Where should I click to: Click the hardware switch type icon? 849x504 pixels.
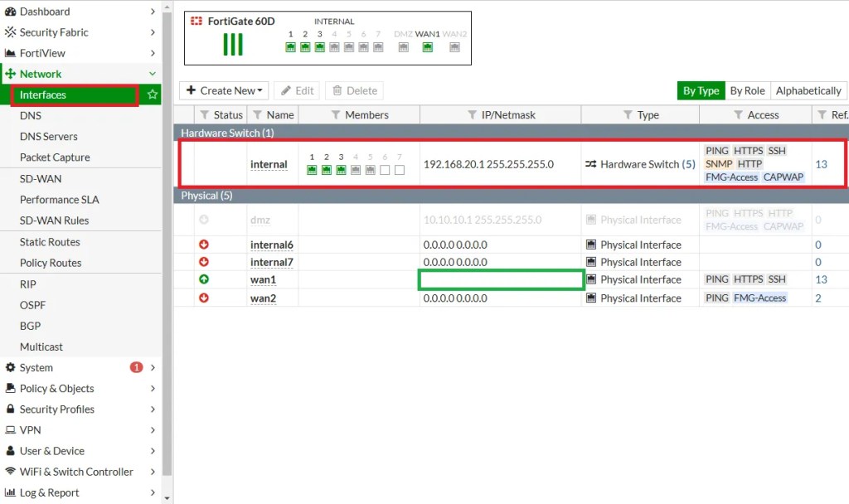pyautogui.click(x=590, y=164)
